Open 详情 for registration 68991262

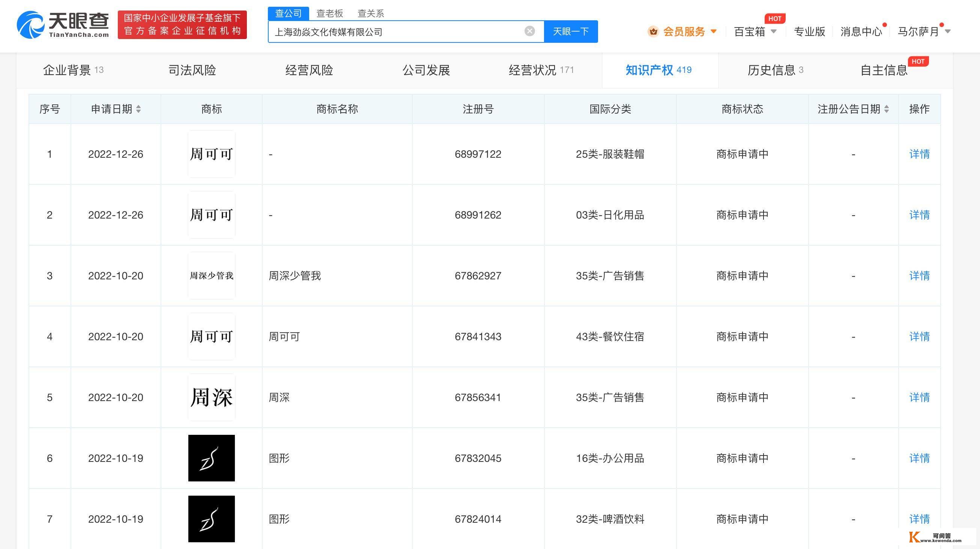point(919,215)
